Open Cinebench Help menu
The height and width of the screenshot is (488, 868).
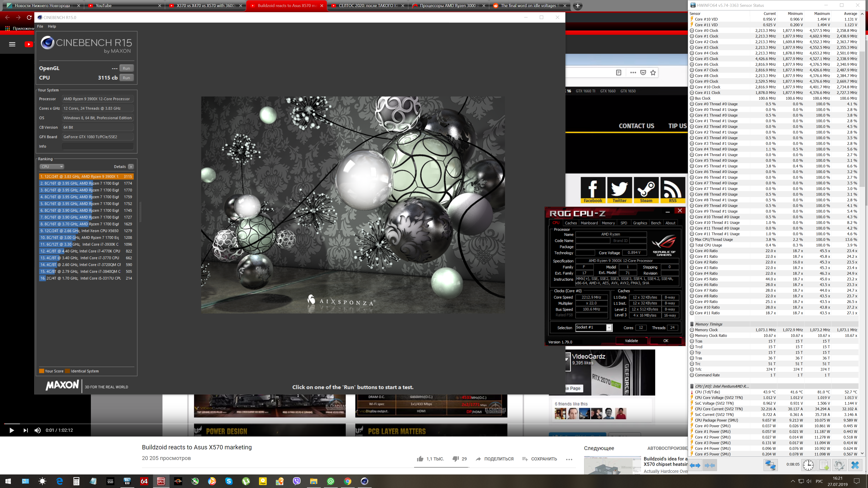click(52, 26)
